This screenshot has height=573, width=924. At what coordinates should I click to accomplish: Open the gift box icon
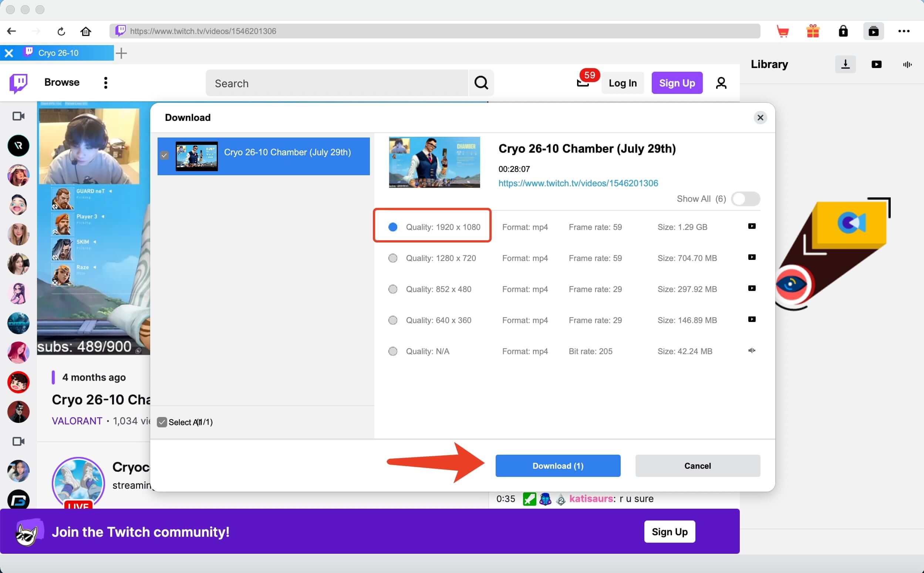[x=813, y=31]
